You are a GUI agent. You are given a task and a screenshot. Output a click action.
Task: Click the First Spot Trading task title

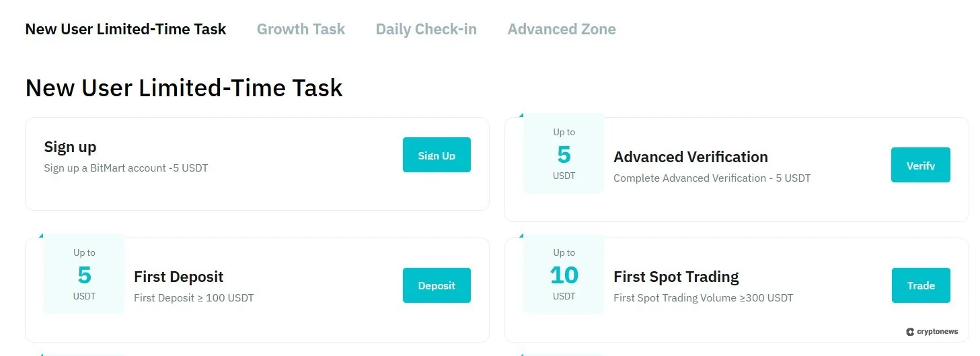pos(676,277)
